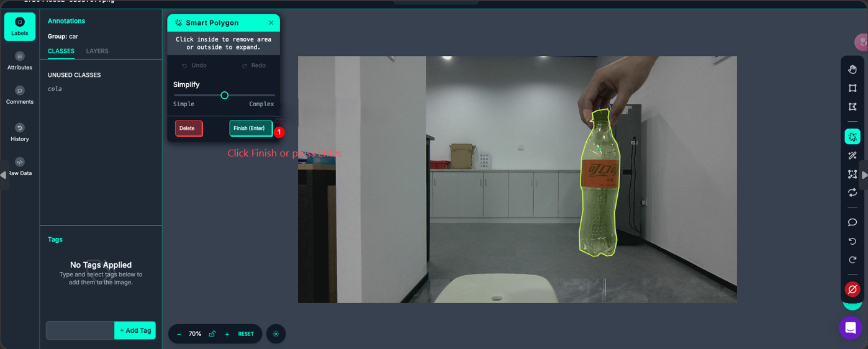Open the Raw Data sidebar panel
This screenshot has height=349, width=868.
(x=20, y=166)
